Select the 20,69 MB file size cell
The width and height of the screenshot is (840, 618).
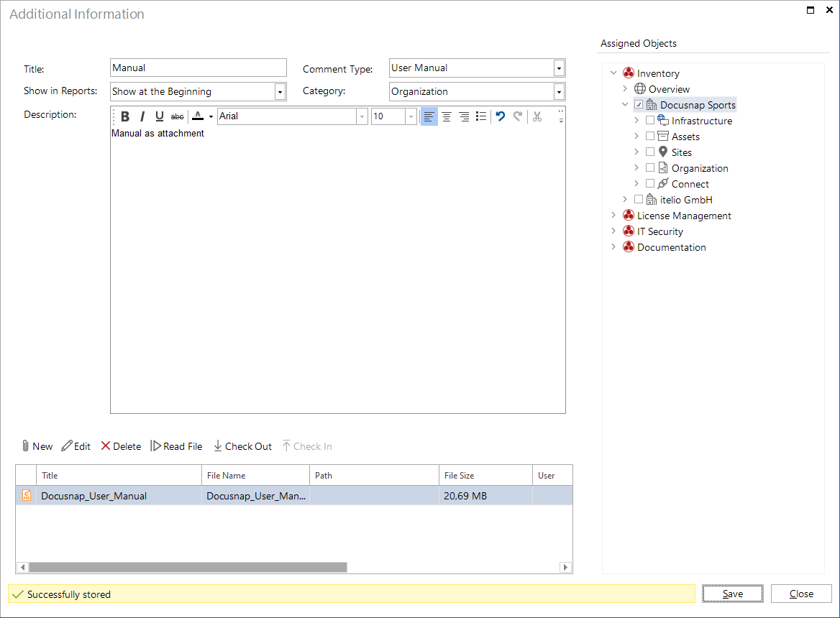click(x=485, y=495)
